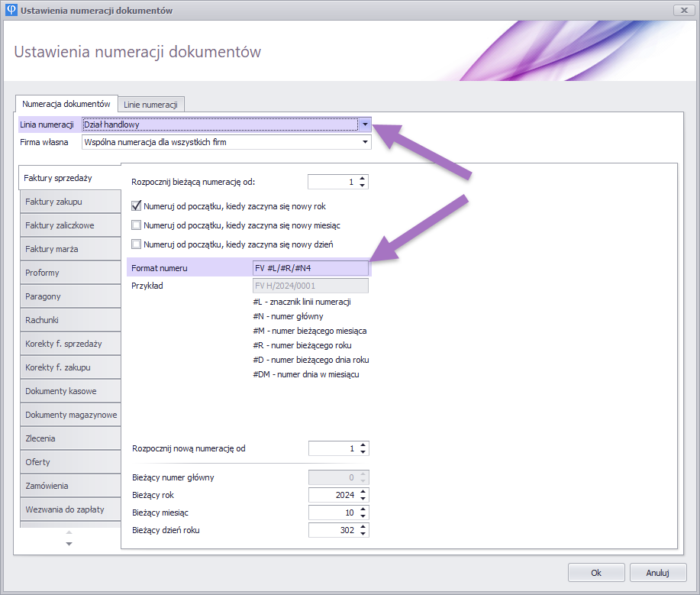Enable restart numbering on new day

click(137, 244)
